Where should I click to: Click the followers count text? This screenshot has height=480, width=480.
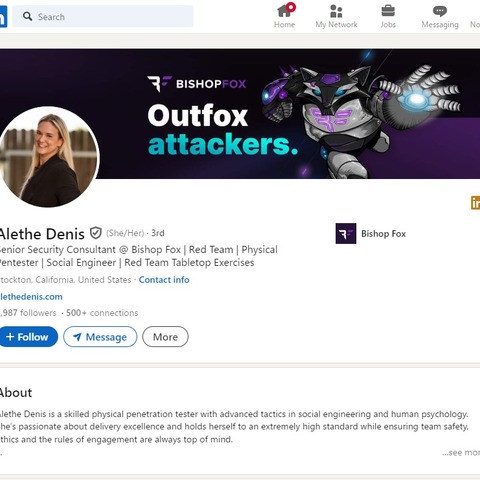pyautogui.click(x=28, y=313)
